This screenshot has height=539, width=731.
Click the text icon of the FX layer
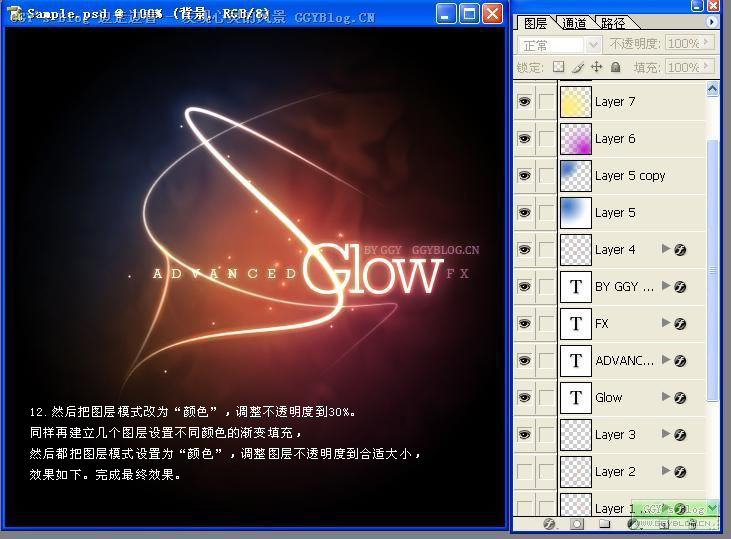pos(576,324)
